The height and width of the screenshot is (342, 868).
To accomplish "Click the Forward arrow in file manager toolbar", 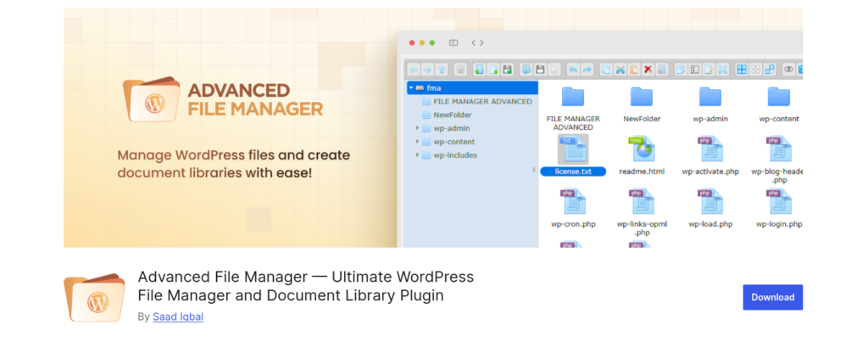I will pos(427,70).
